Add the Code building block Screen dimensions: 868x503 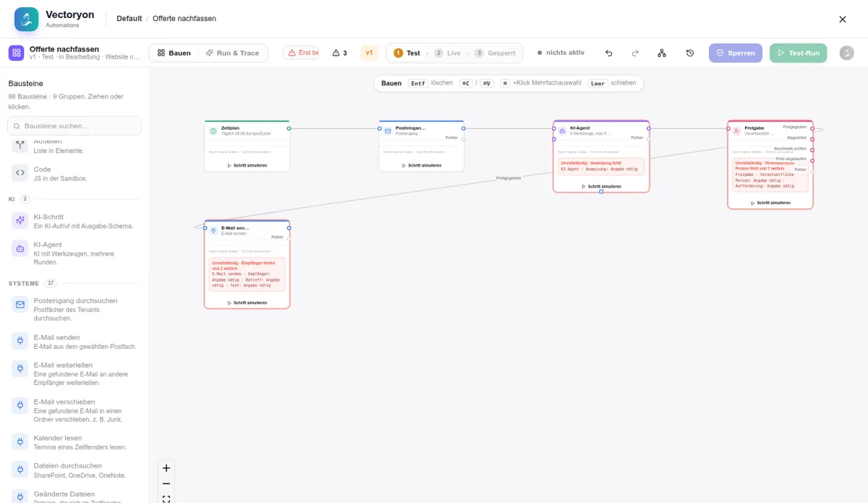(75, 174)
